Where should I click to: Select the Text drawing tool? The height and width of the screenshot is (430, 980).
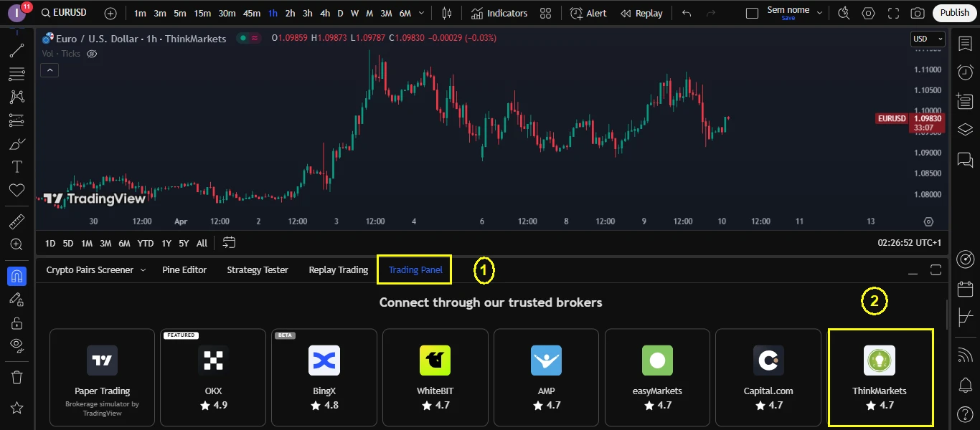tap(17, 166)
